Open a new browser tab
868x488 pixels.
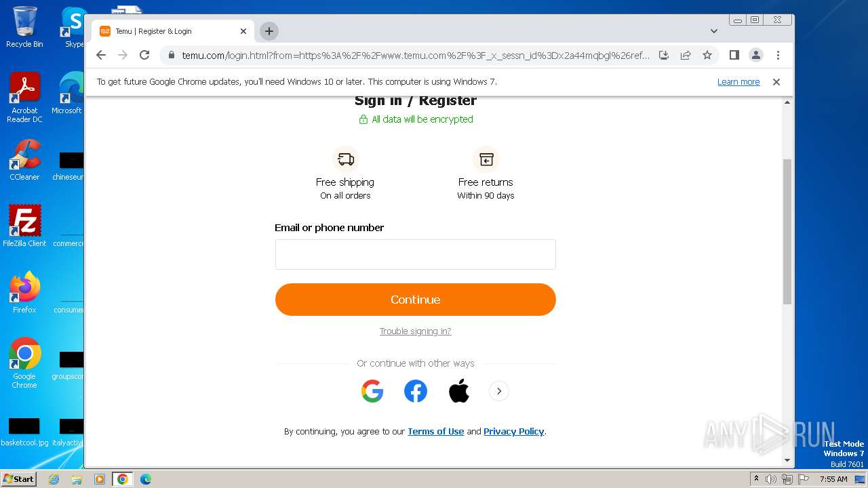pyautogui.click(x=269, y=31)
